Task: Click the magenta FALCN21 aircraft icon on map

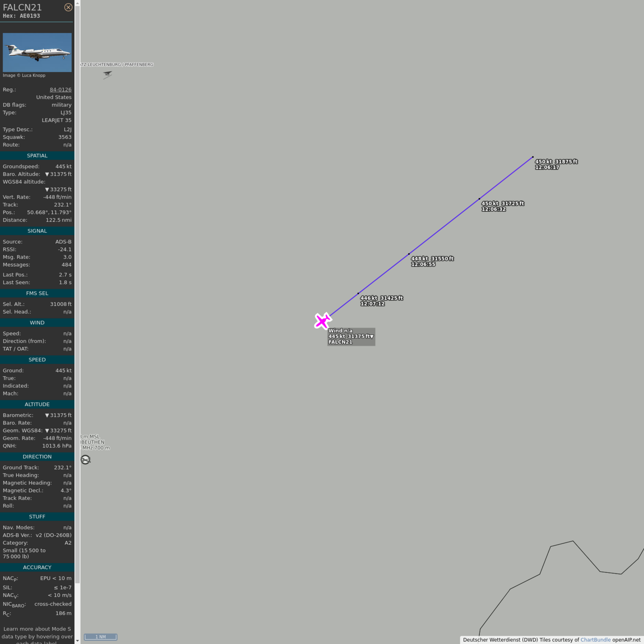Action: tap(322, 321)
